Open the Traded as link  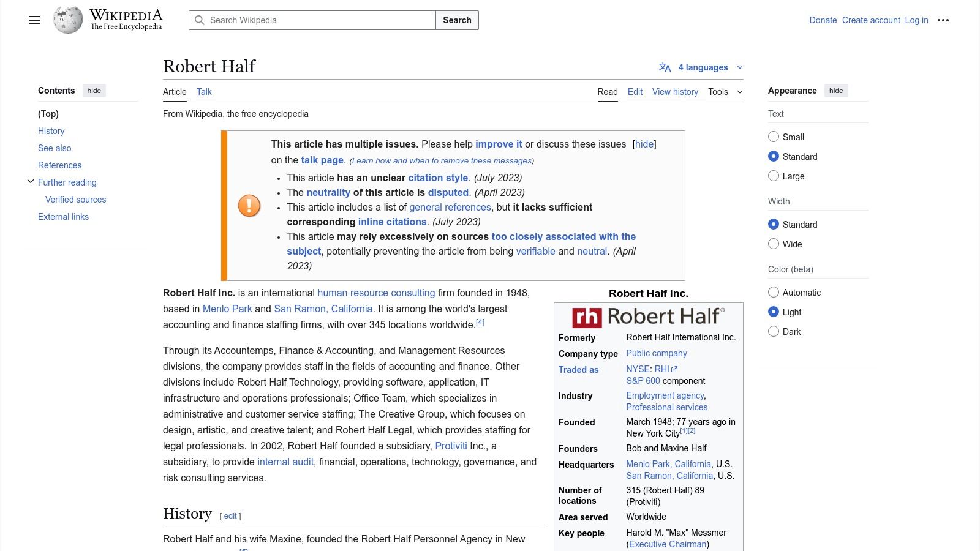pyautogui.click(x=578, y=370)
